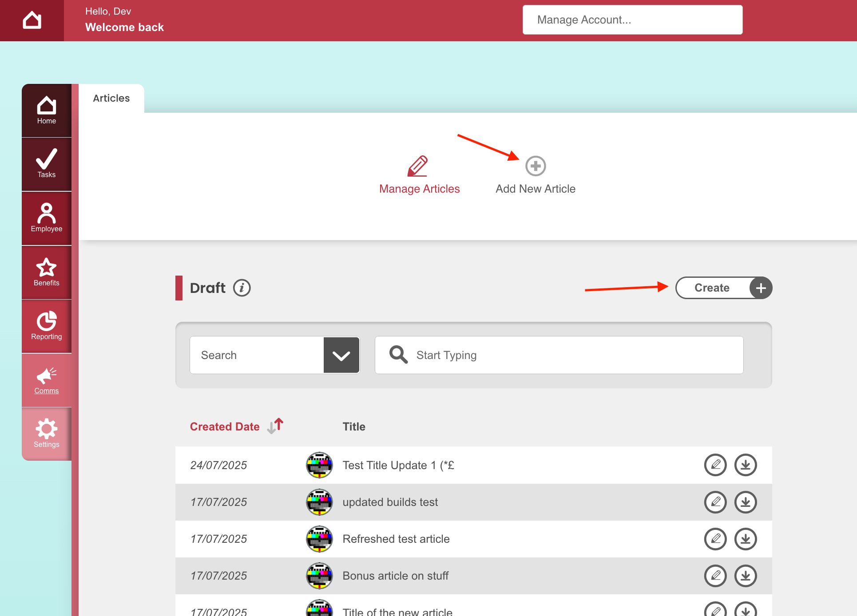Open the Manage Account dropdown
The image size is (857, 616).
click(632, 20)
